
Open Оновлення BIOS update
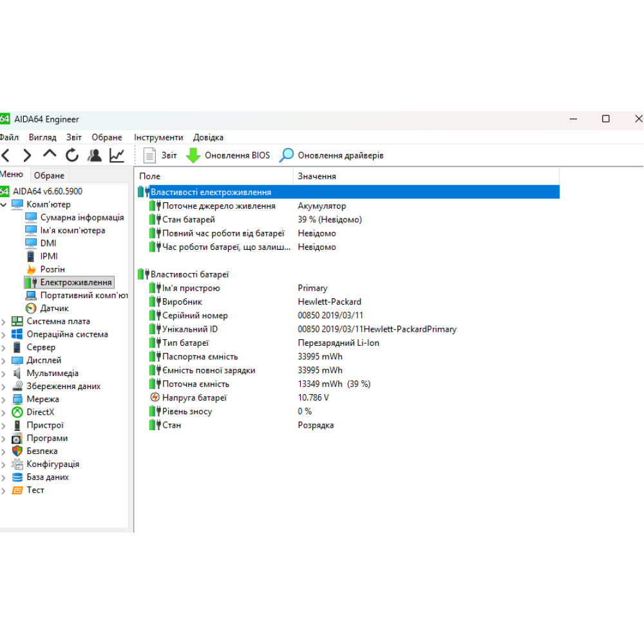coord(228,155)
